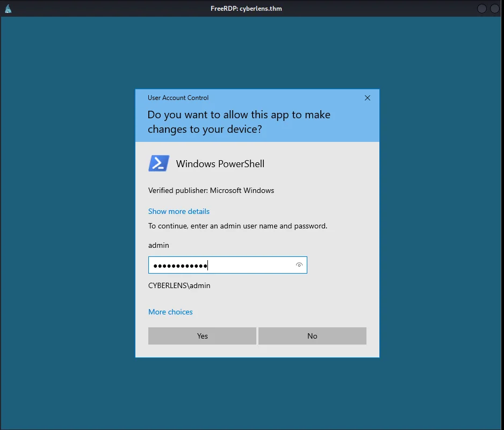504x430 pixels.
Task: Click No to deny changes
Action: 312,335
